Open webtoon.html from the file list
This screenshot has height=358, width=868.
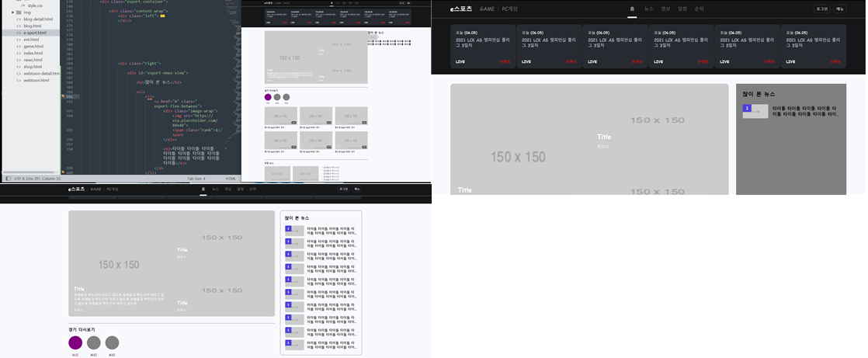[x=36, y=80]
